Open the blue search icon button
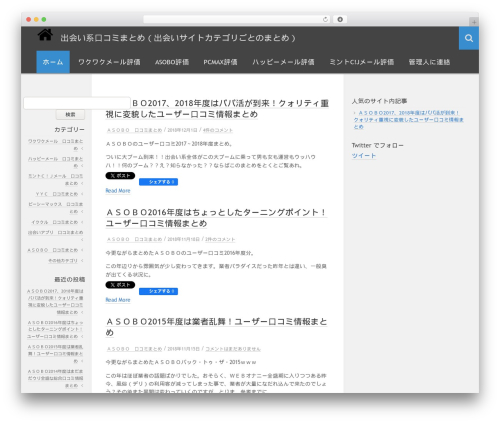The image size is (500, 423). pyautogui.click(x=469, y=38)
